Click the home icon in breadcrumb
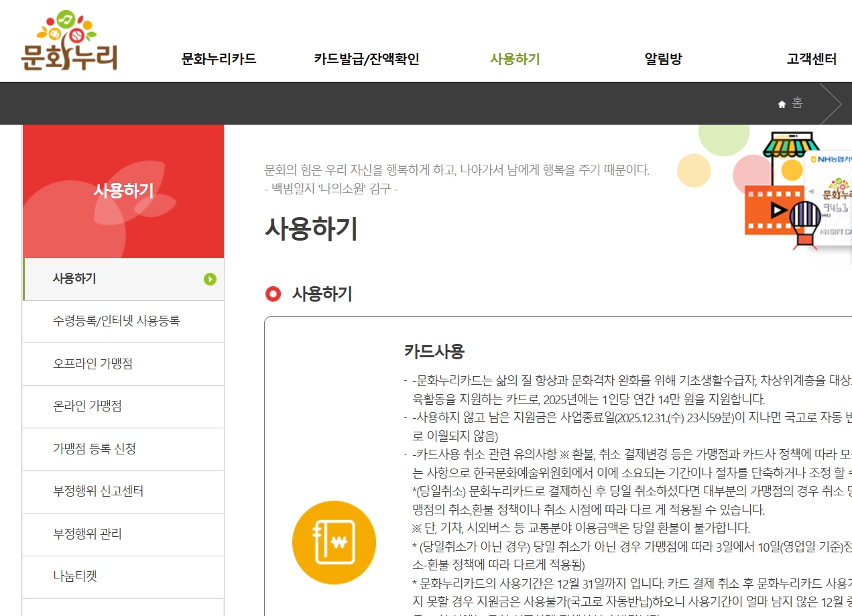Screen dimensions: 852x616 [782, 104]
